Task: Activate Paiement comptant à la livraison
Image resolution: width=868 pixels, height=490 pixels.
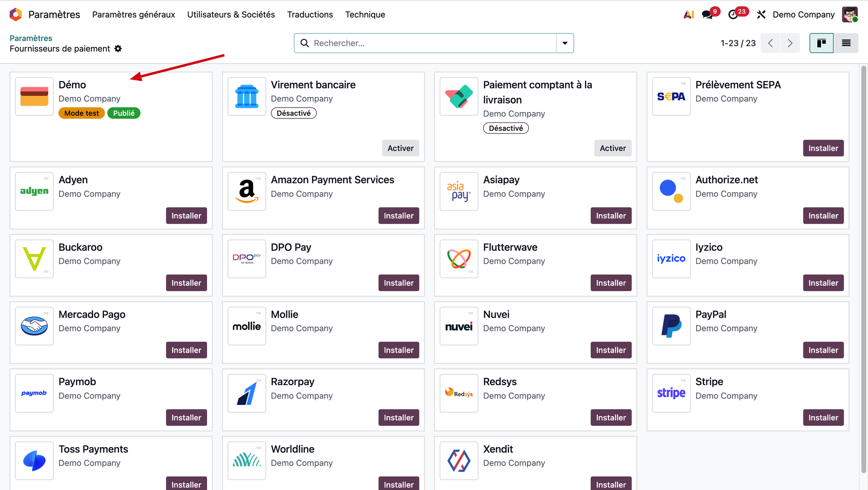Action: 613,148
